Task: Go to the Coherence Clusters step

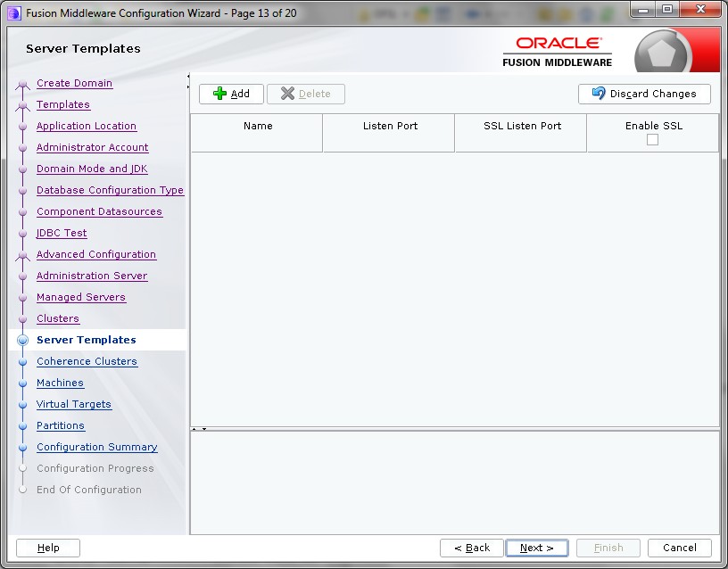Action: 87,361
